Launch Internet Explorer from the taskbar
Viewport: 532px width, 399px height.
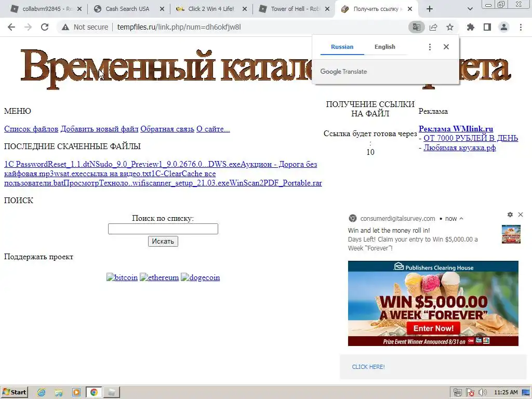pyautogui.click(x=42, y=393)
